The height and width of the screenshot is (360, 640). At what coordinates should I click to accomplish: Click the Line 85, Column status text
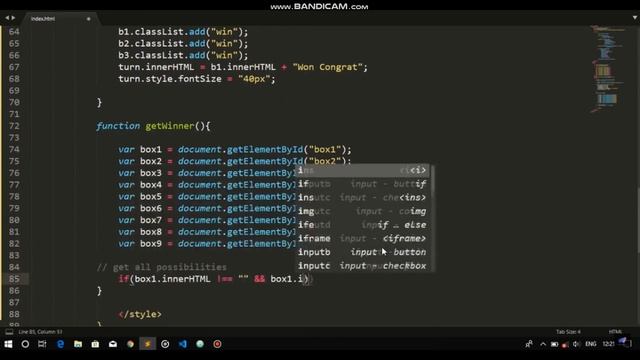point(40,332)
